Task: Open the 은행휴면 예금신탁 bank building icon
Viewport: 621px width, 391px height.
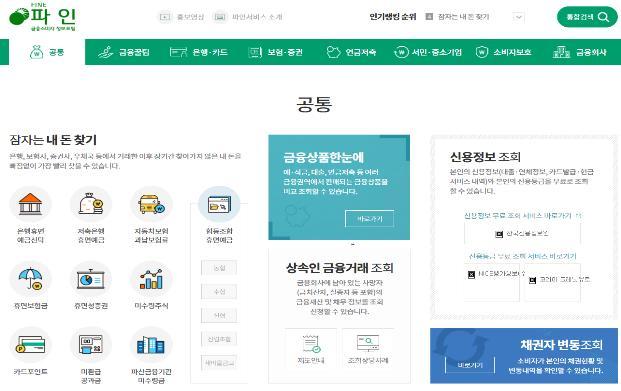Action: tap(30, 204)
